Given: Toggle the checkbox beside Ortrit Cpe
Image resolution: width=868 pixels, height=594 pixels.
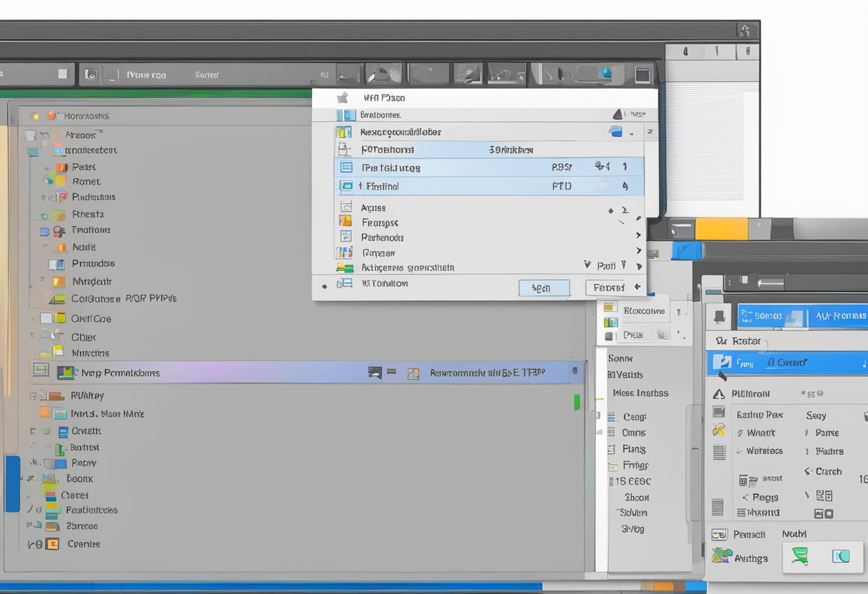Looking at the screenshot, I should pyautogui.click(x=46, y=318).
